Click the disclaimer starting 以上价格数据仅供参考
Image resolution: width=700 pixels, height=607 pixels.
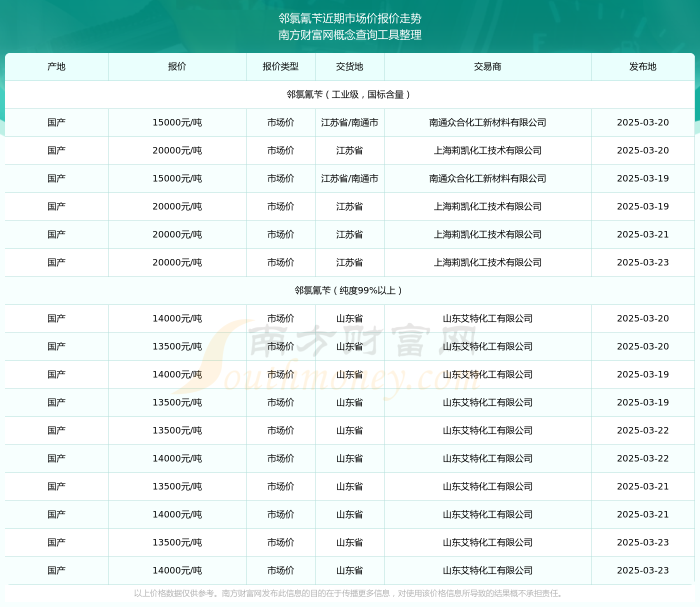pos(350,593)
